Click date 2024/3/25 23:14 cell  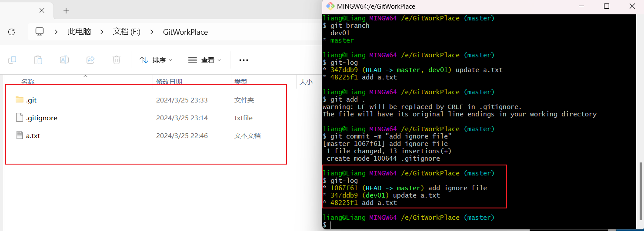(182, 118)
